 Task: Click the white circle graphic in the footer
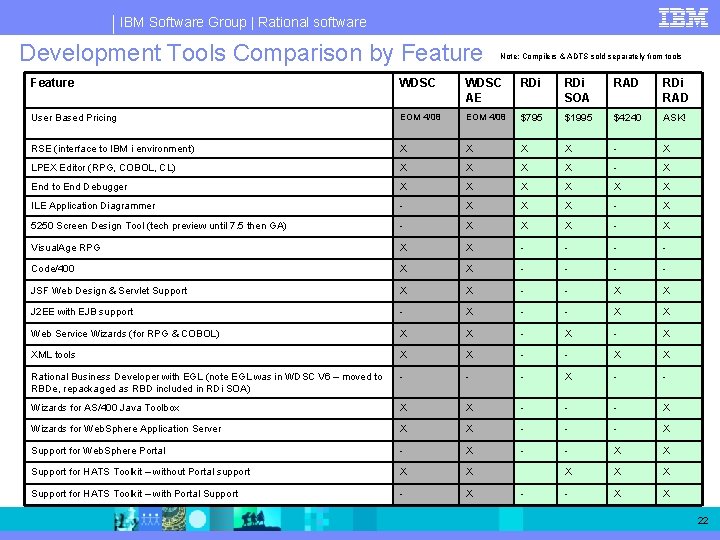point(197,519)
